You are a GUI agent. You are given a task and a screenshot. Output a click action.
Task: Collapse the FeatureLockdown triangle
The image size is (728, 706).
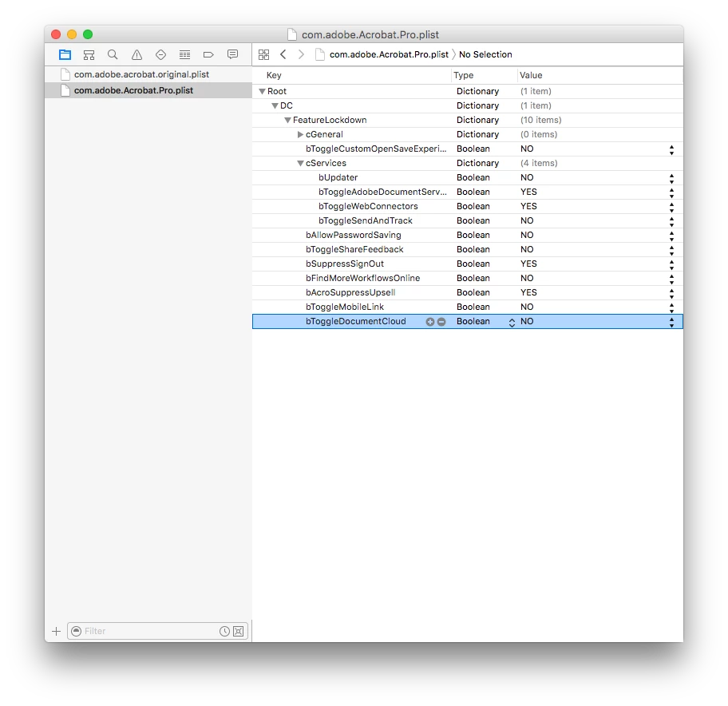pyautogui.click(x=288, y=121)
